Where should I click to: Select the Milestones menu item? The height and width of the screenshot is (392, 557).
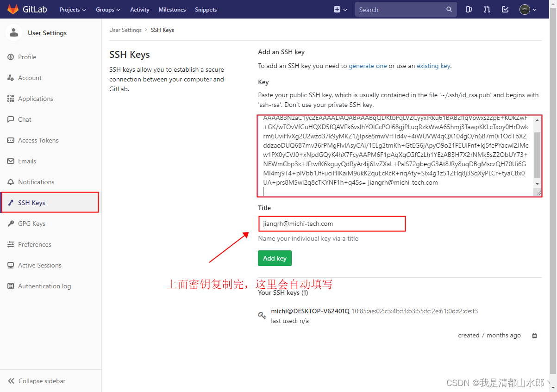(172, 9)
